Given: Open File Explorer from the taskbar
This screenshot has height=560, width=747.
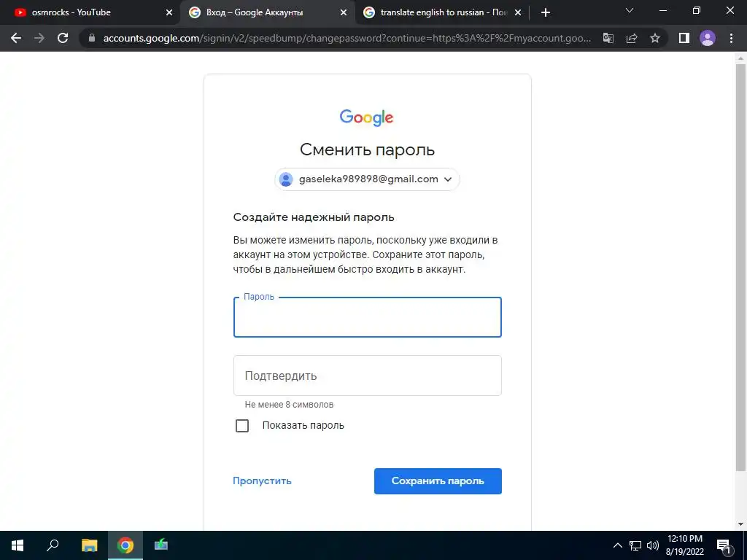Looking at the screenshot, I should click(89, 545).
